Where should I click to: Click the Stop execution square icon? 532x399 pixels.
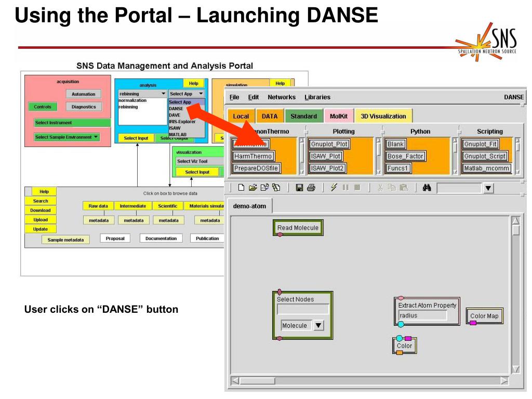click(x=357, y=187)
